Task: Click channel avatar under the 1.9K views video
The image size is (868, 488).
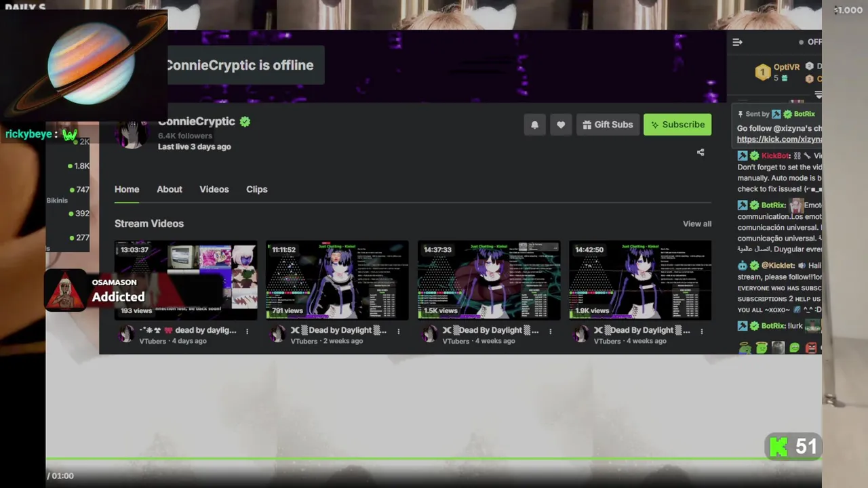Action: click(x=580, y=334)
